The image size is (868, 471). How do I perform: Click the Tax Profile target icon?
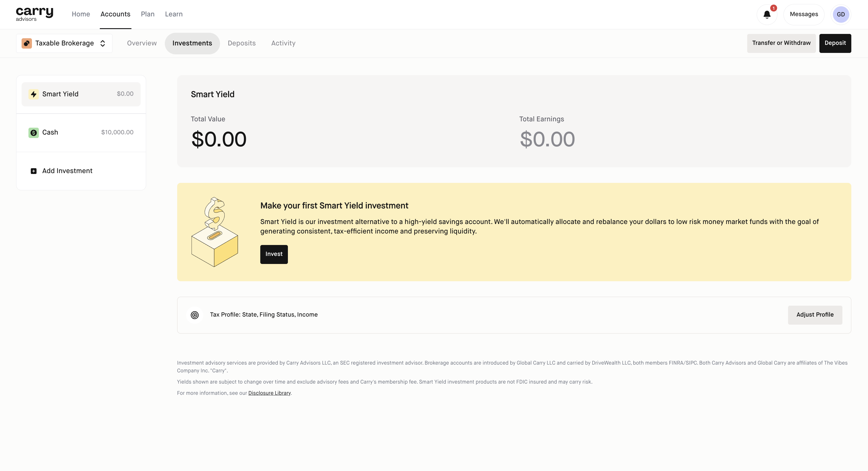click(195, 315)
